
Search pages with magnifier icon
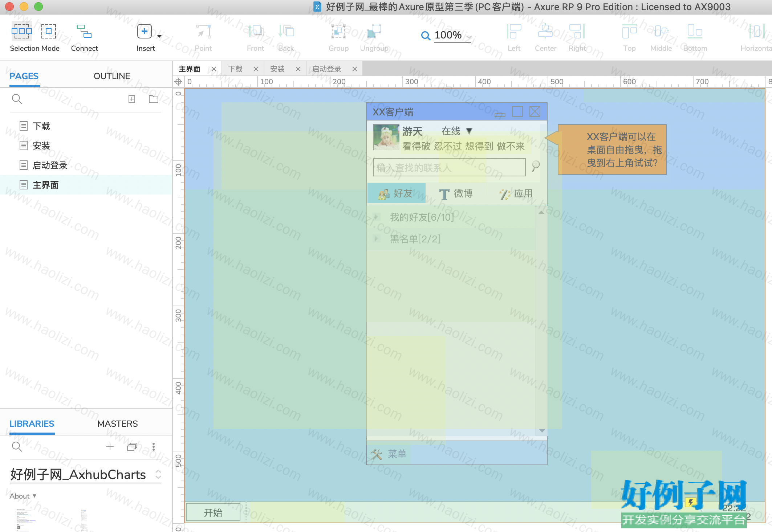point(17,99)
